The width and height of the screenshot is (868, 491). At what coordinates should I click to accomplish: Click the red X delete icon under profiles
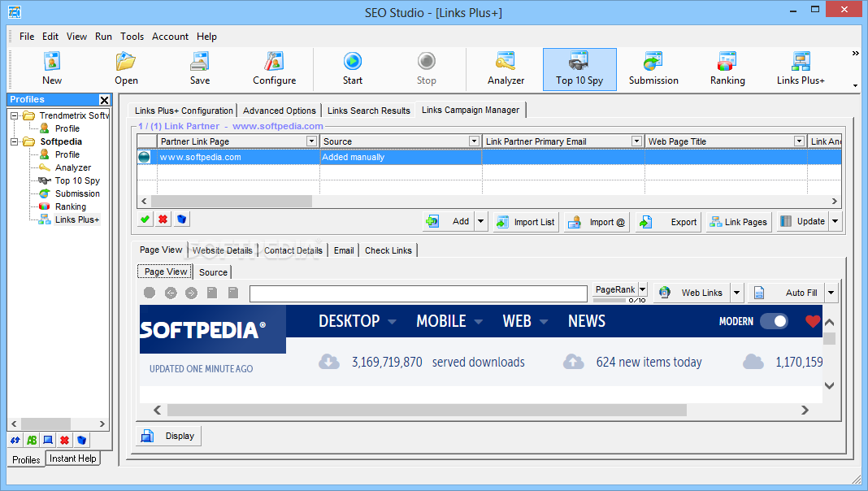tap(65, 440)
